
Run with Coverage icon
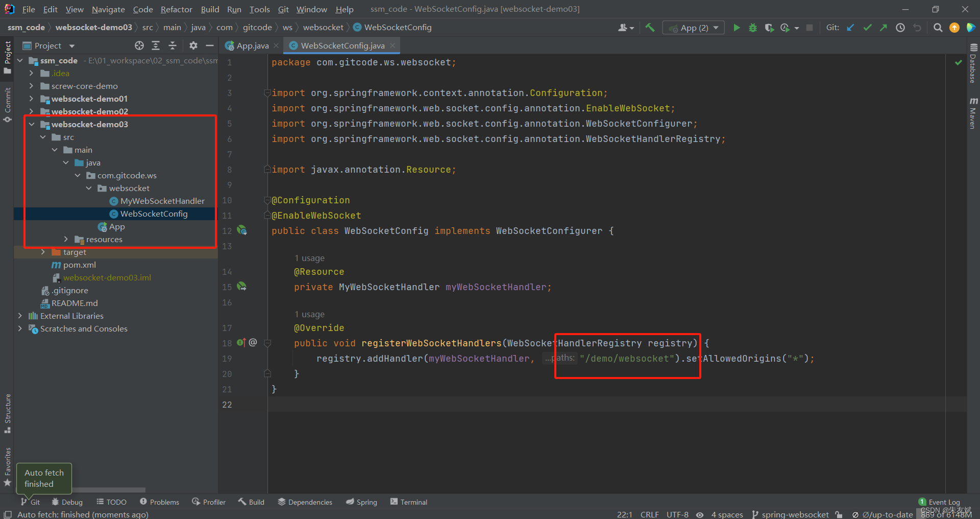[769, 28]
